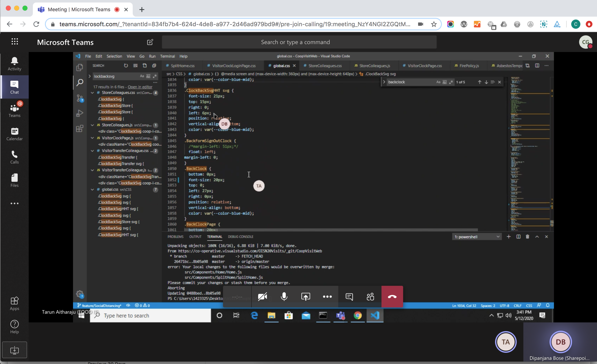Open the powershell terminal dropdown

tap(476, 237)
